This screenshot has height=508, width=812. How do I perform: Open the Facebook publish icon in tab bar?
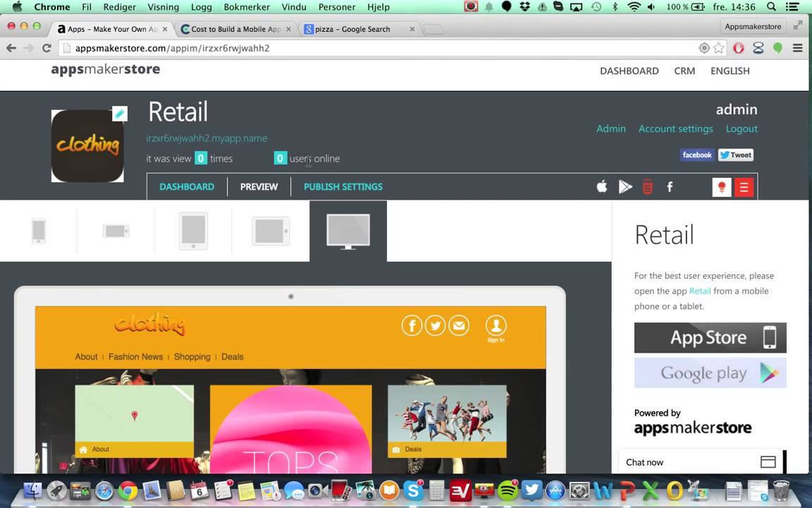[x=670, y=186]
